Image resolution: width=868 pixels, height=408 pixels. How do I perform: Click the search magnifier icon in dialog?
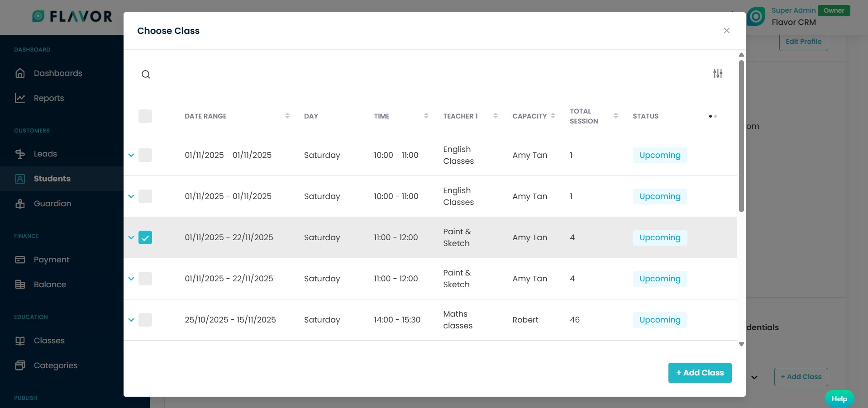coord(146,75)
